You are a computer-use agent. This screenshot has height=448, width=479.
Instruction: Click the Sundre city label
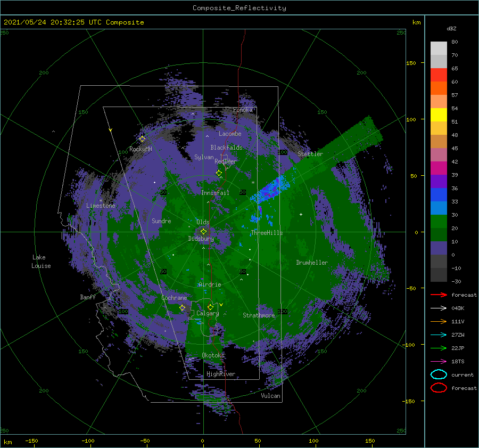[x=161, y=221]
